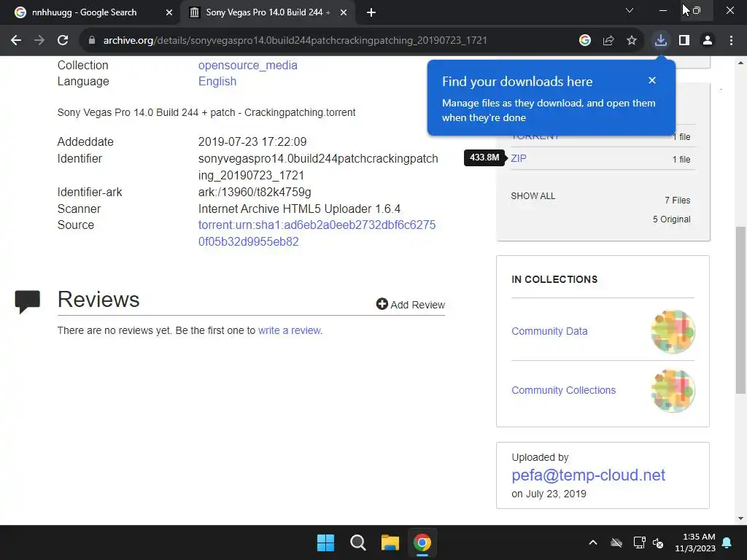This screenshot has height=560, width=747.
Task: Download the ZIP file option
Action: (519, 158)
